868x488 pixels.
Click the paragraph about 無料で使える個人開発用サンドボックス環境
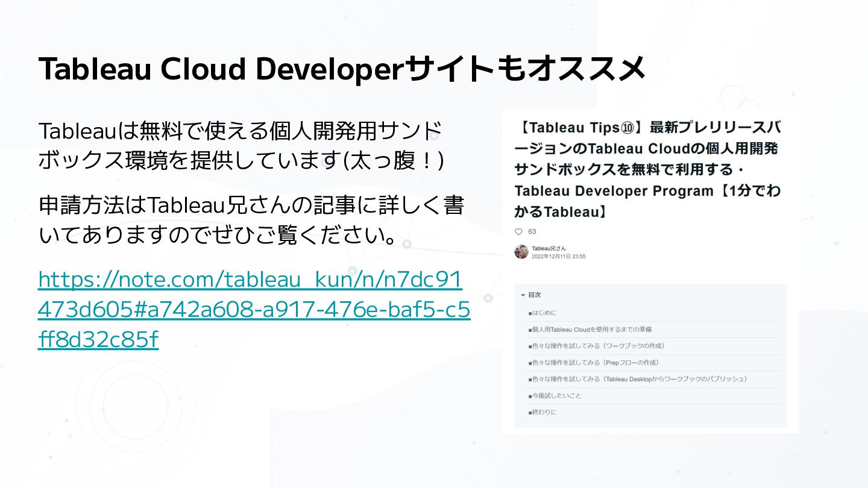click(x=241, y=145)
